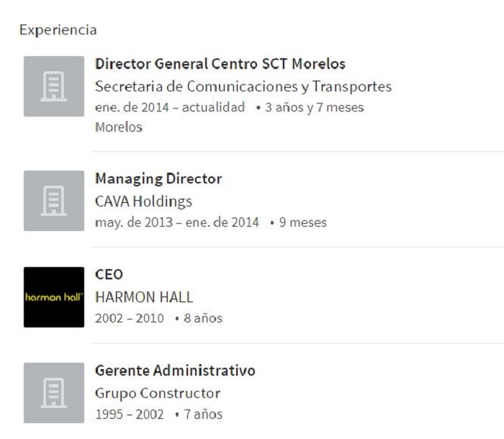Screen dimensions: 504x439
Task: Click the '2002 – 2010' date range
Action: [129, 318]
